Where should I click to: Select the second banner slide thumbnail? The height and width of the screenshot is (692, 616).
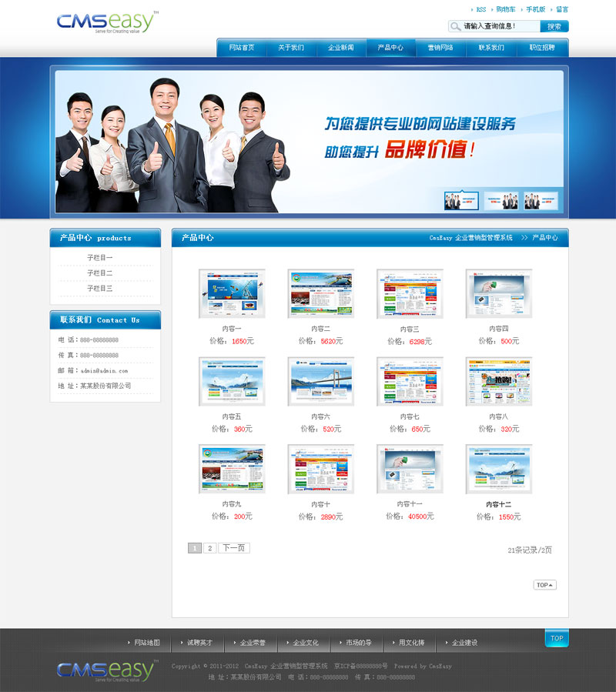point(500,201)
